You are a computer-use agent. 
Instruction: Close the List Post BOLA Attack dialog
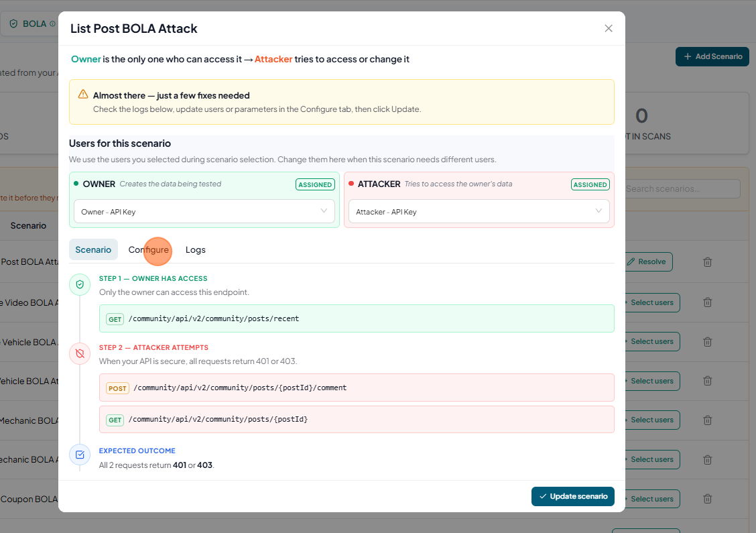pos(608,28)
